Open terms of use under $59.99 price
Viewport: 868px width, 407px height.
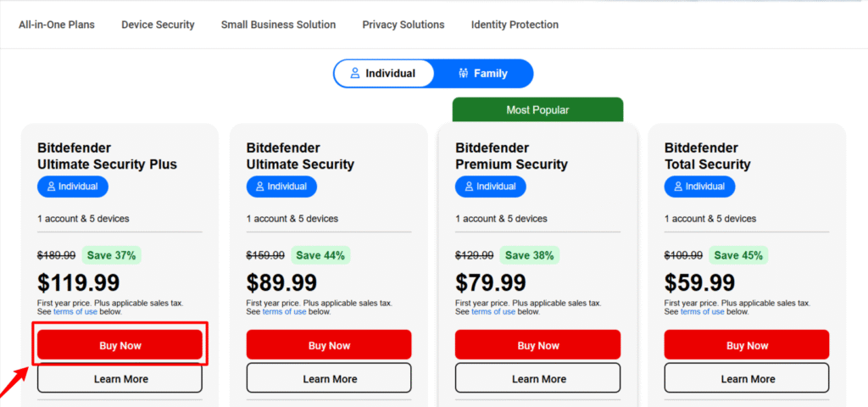(x=703, y=312)
